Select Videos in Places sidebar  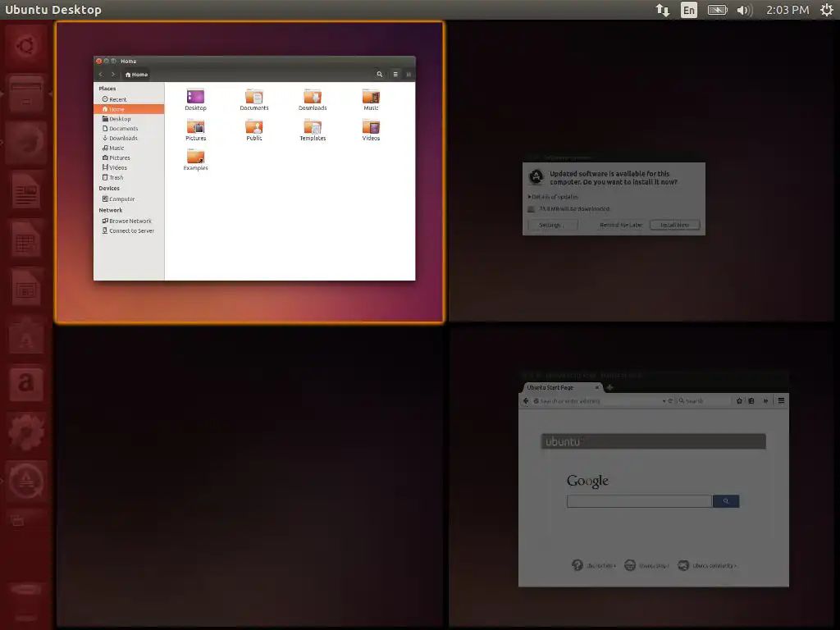coord(129,167)
